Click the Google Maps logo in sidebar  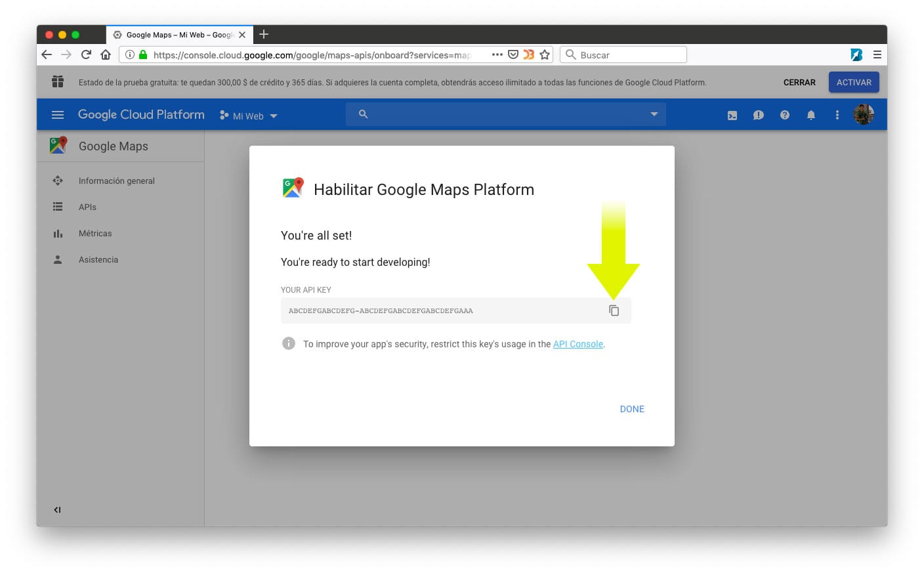point(58,145)
